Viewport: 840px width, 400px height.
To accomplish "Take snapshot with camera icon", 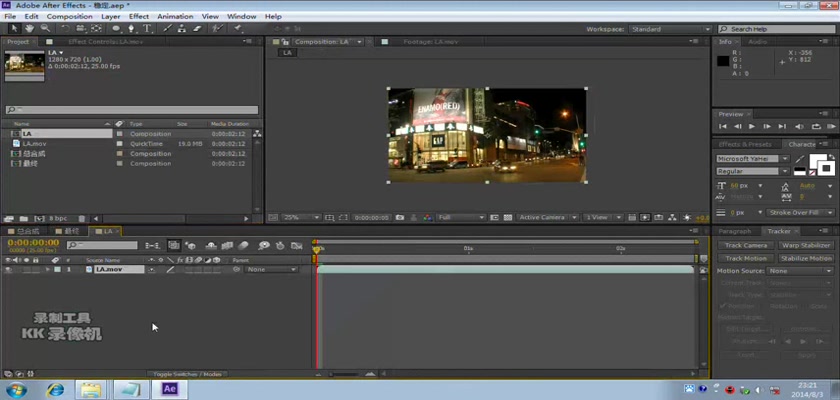I will pos(400,218).
